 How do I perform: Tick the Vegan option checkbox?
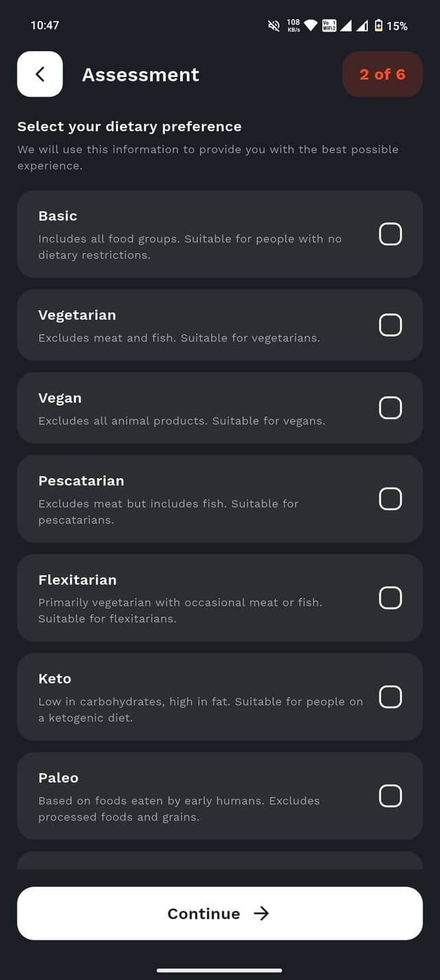coord(390,407)
